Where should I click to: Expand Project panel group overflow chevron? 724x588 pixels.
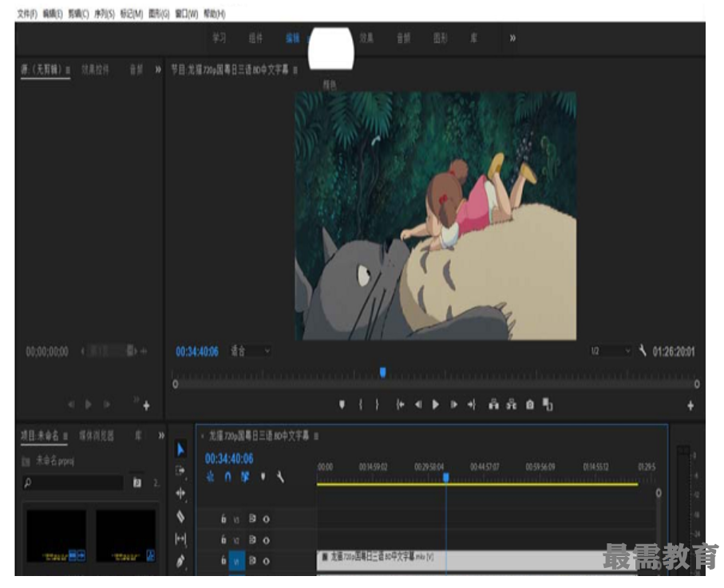[161, 436]
